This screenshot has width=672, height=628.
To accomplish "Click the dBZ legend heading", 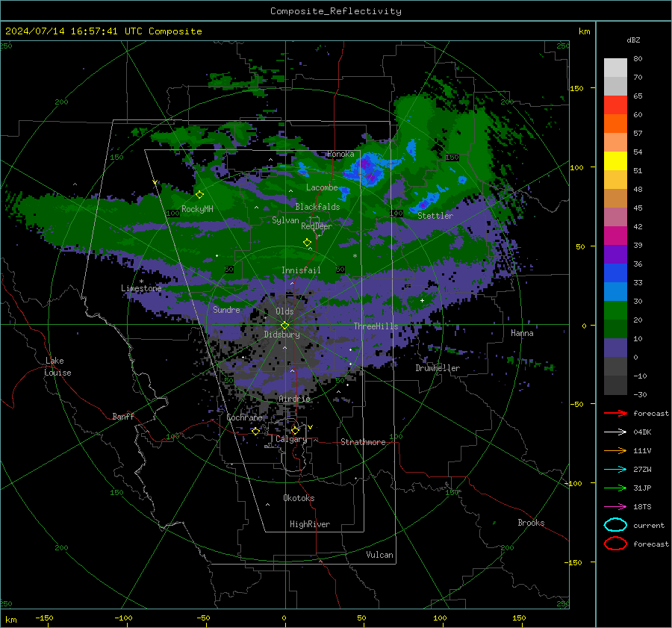I will coord(633,40).
